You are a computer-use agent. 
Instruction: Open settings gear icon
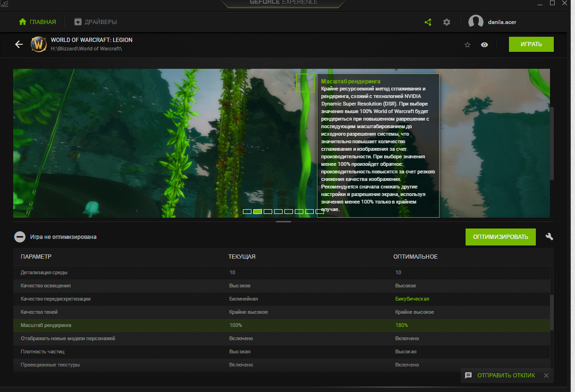(x=447, y=22)
